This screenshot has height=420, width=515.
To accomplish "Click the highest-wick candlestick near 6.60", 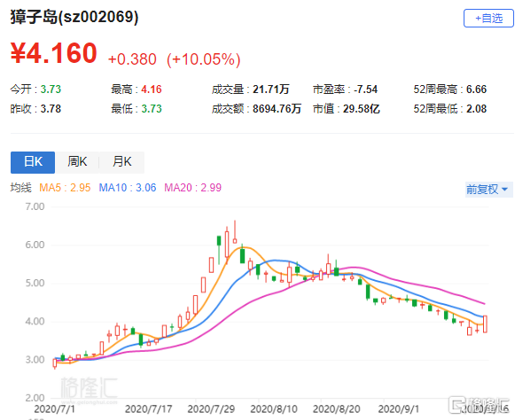I will 235,232.
